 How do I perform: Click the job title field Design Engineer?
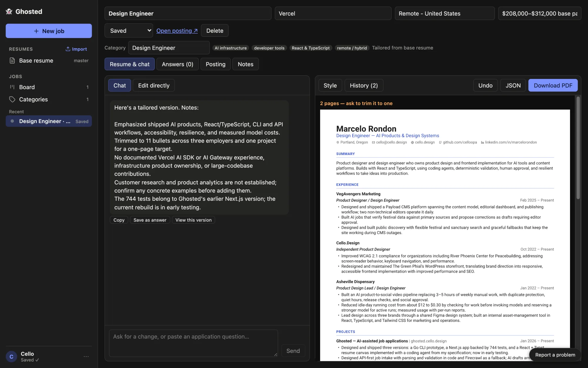(188, 13)
